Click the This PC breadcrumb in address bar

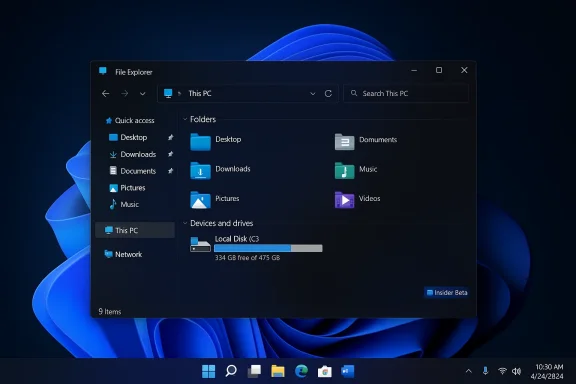coord(200,93)
